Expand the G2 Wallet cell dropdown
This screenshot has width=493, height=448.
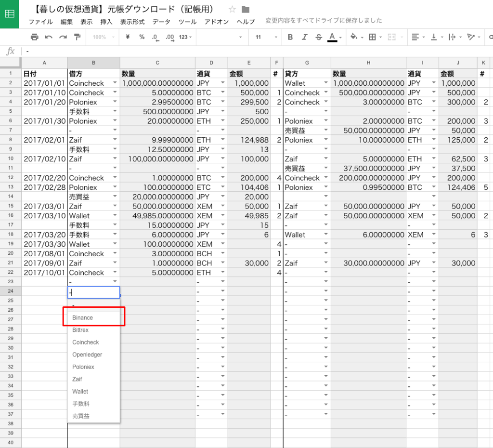326,83
